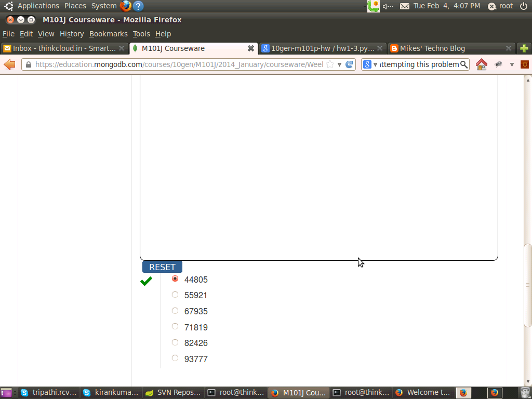This screenshot has height=399, width=532.
Task: Click the RESET button
Action: click(162, 267)
